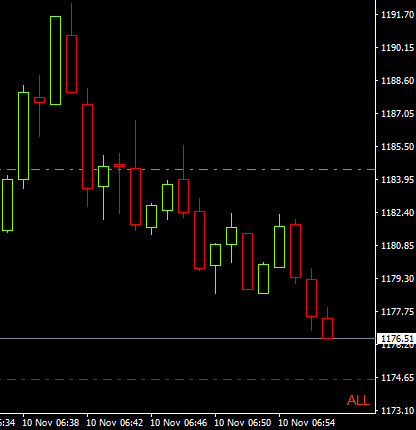Viewport: 416px width, 430px height.
Task: Click price axis label 1190.15
Action: click(x=397, y=48)
